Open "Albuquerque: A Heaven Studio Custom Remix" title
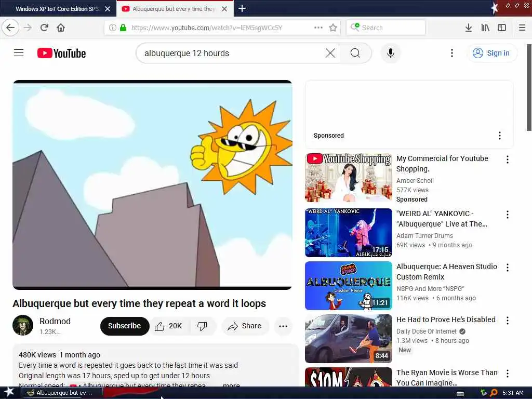Image resolution: width=532 pixels, height=399 pixels. click(x=446, y=272)
